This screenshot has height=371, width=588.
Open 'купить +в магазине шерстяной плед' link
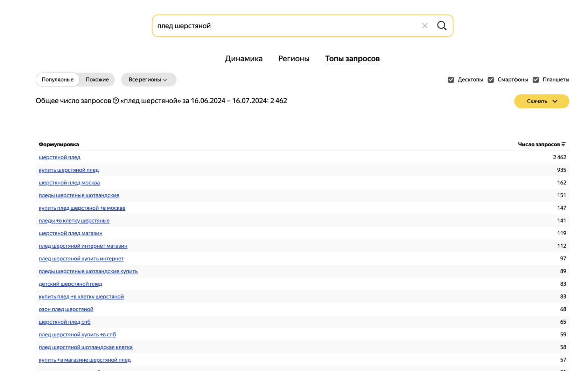click(85, 360)
